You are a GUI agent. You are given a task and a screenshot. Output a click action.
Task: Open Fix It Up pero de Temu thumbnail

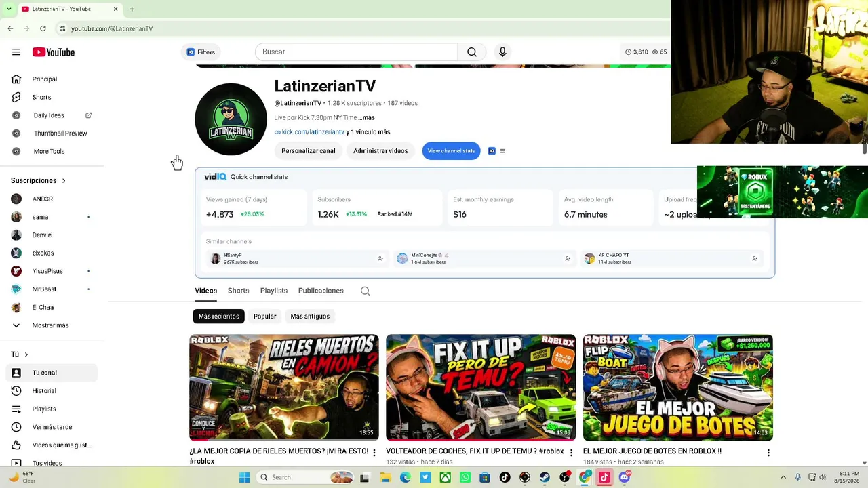[481, 388]
